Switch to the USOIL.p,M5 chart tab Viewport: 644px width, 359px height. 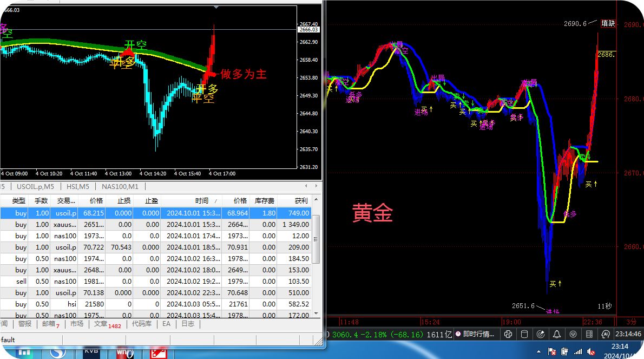tap(35, 186)
